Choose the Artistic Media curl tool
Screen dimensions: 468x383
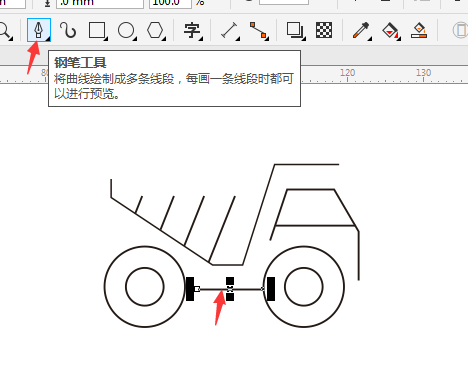coord(68,30)
